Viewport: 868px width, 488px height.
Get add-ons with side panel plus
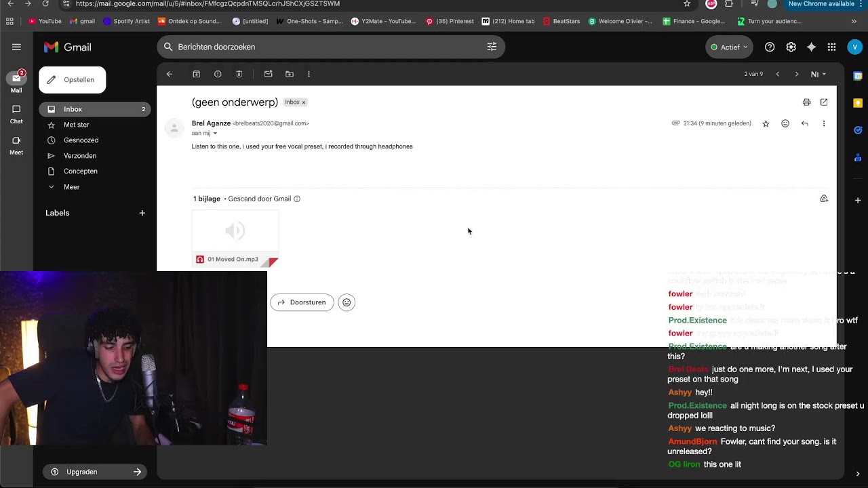click(x=858, y=201)
